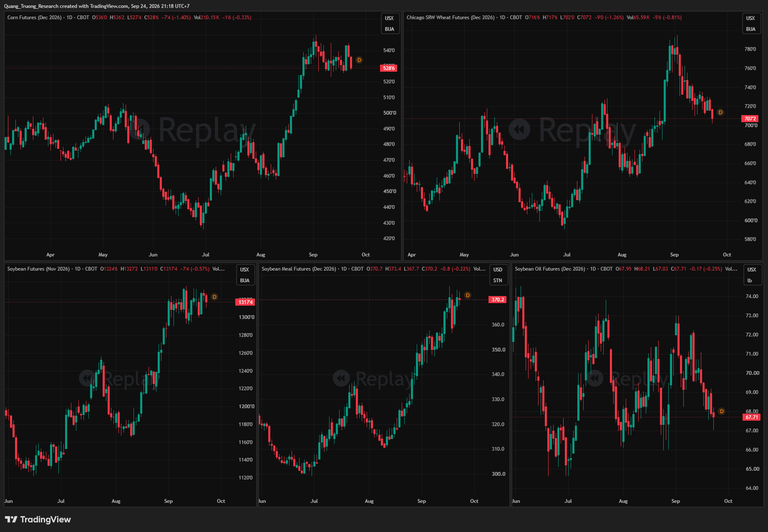
Task: Click the Replay rewind icon on Soybean Meal chart
Action: (341, 379)
